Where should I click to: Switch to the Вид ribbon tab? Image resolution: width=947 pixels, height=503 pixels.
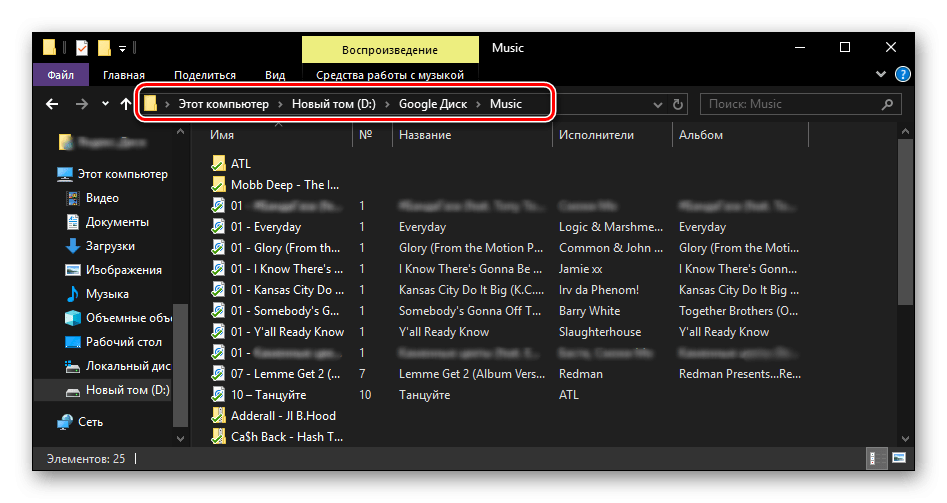point(275,75)
